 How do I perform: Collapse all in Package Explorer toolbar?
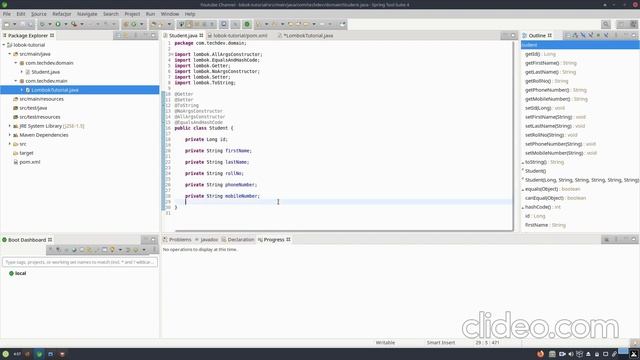pos(118,36)
